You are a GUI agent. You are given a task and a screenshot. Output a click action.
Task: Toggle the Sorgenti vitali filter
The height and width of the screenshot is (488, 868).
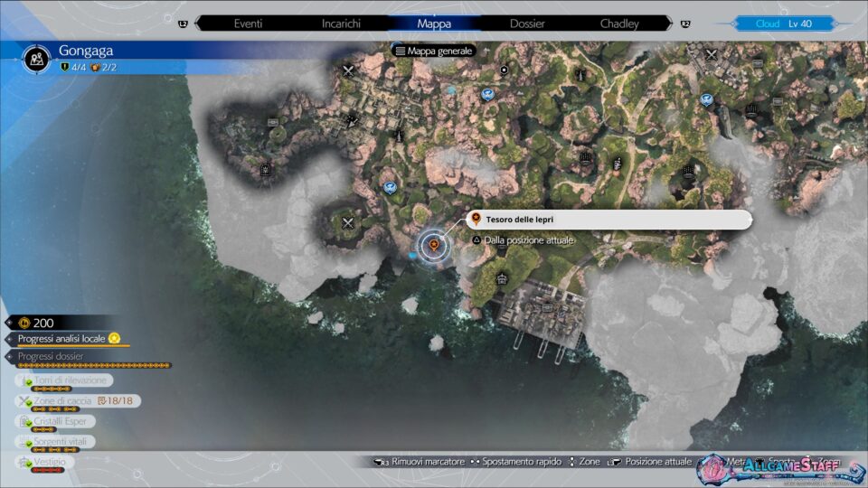pyautogui.click(x=55, y=442)
